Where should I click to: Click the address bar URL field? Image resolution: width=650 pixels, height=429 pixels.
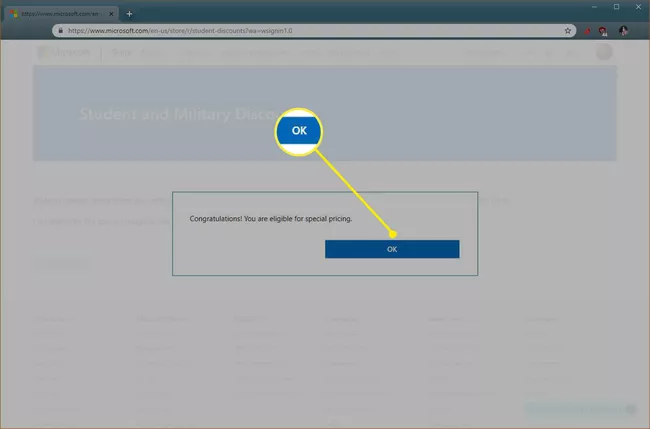pos(300,31)
